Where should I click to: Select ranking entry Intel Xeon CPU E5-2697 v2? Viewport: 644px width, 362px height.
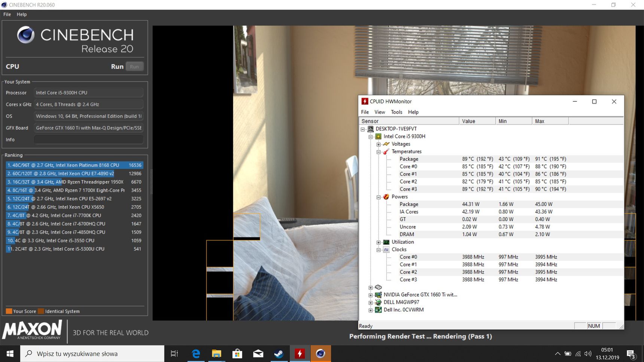75,199
